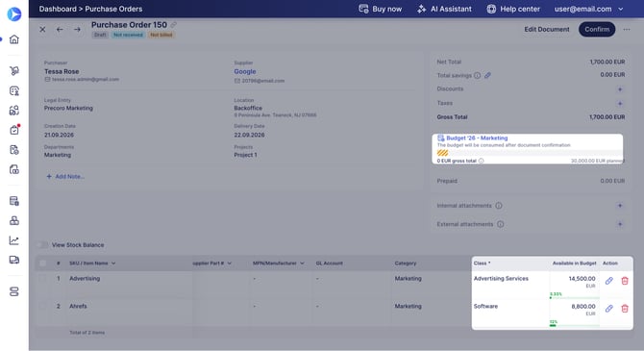Expand the user@email.com account dropdown
644x351 pixels.
pos(588,9)
